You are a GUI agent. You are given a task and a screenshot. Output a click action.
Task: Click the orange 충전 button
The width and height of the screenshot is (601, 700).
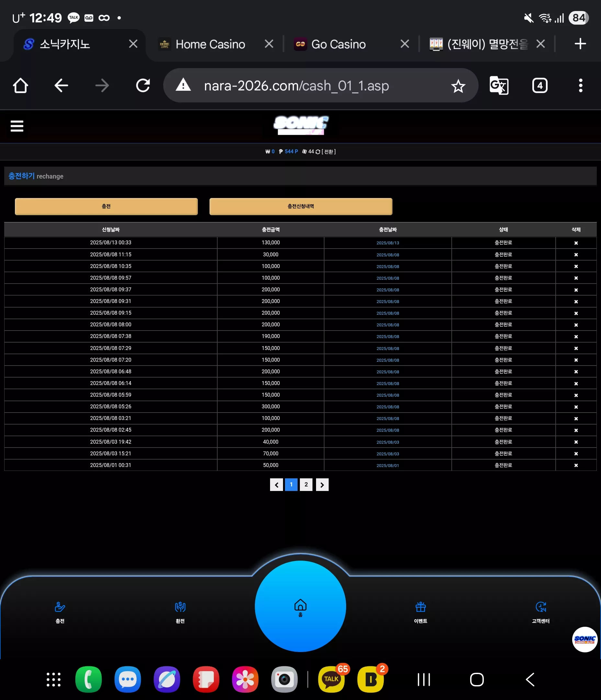106,206
